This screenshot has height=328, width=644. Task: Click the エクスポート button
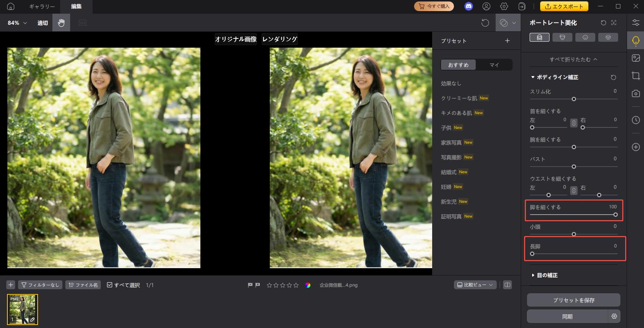pyautogui.click(x=564, y=6)
